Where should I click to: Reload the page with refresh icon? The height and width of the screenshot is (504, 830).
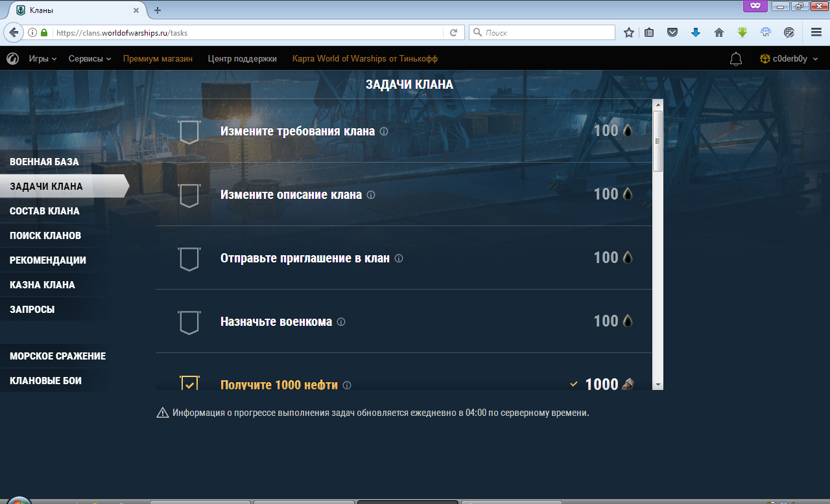click(x=454, y=32)
